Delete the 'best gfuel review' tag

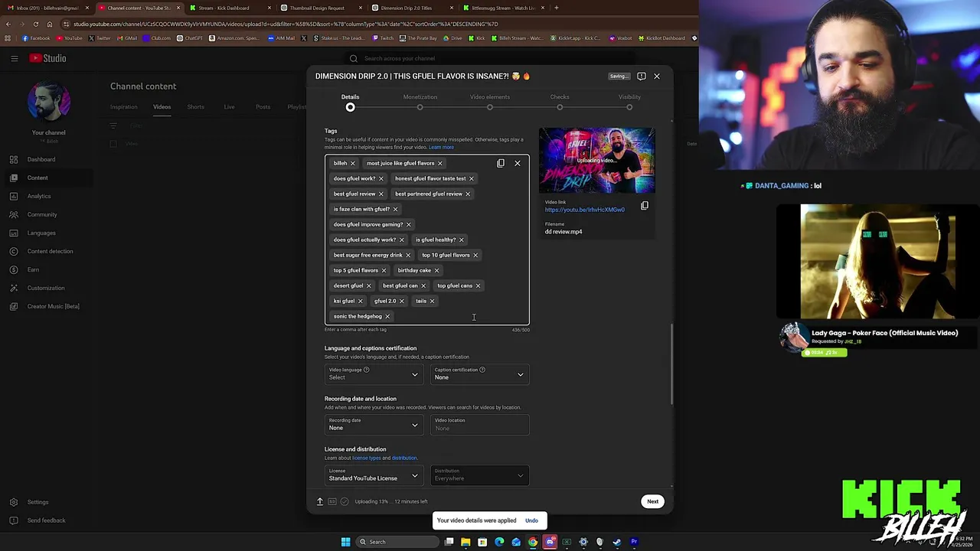point(381,194)
